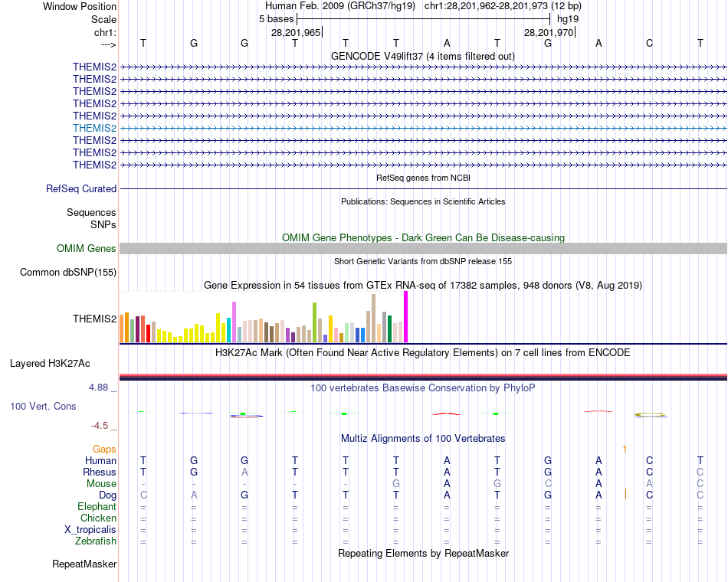Select the Sequences track label
Image resolution: width=728 pixels, height=582 pixels.
coord(91,213)
